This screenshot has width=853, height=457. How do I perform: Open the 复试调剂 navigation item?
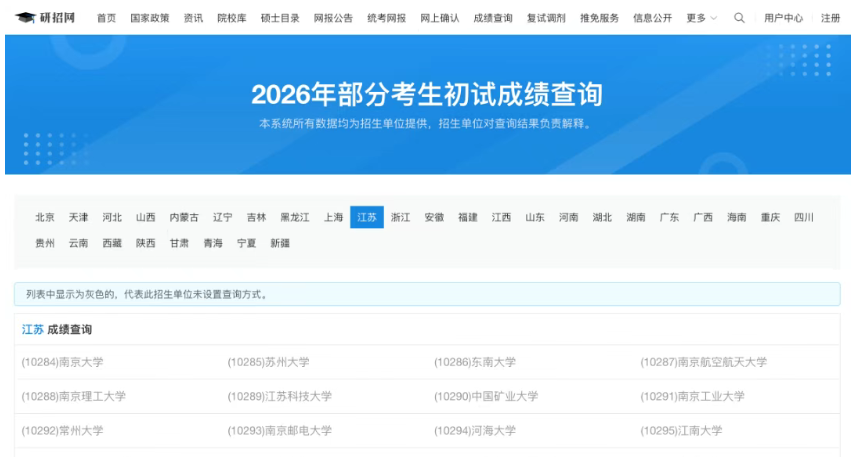tap(546, 18)
